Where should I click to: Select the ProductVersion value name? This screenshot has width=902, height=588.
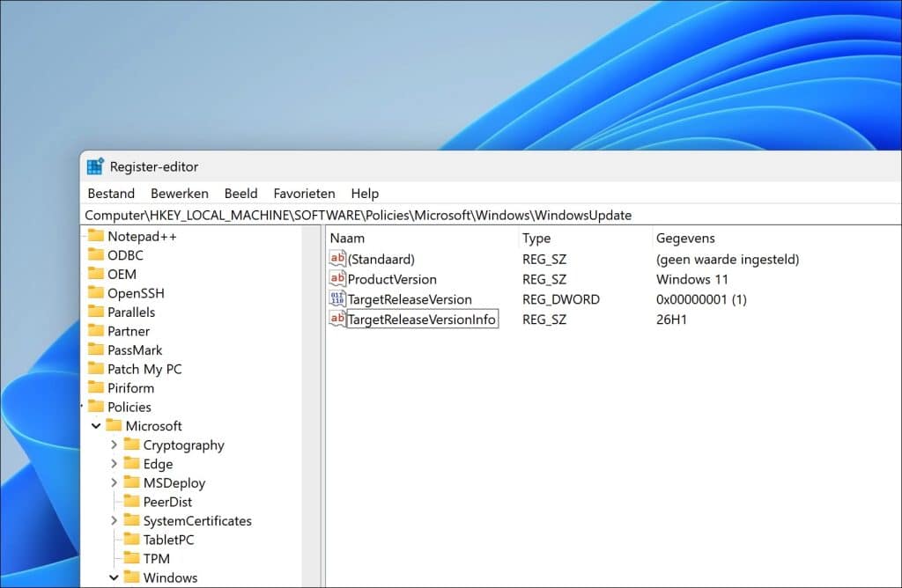(392, 279)
